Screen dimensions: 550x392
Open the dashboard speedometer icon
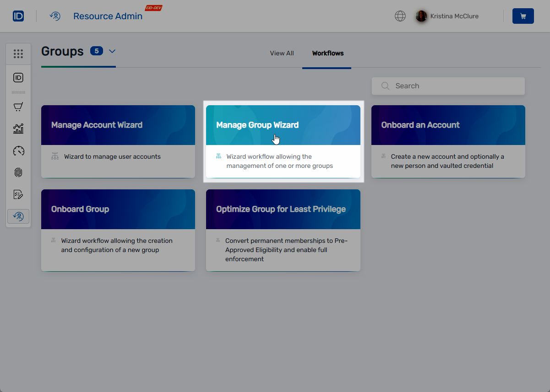[x=18, y=150]
